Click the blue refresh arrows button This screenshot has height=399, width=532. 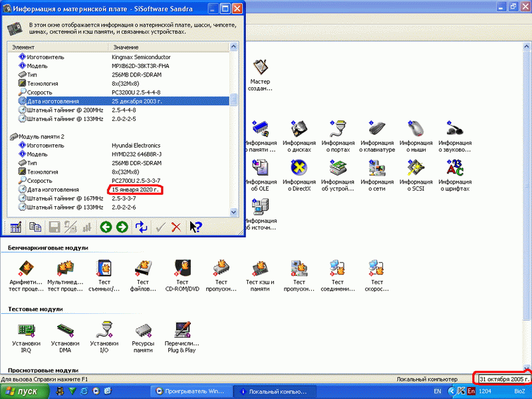pos(142,227)
